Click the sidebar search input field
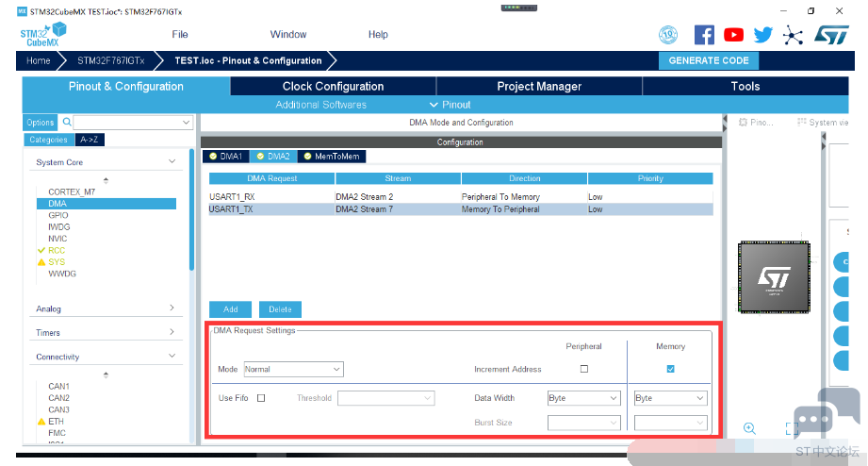The width and height of the screenshot is (868, 466). (127, 122)
